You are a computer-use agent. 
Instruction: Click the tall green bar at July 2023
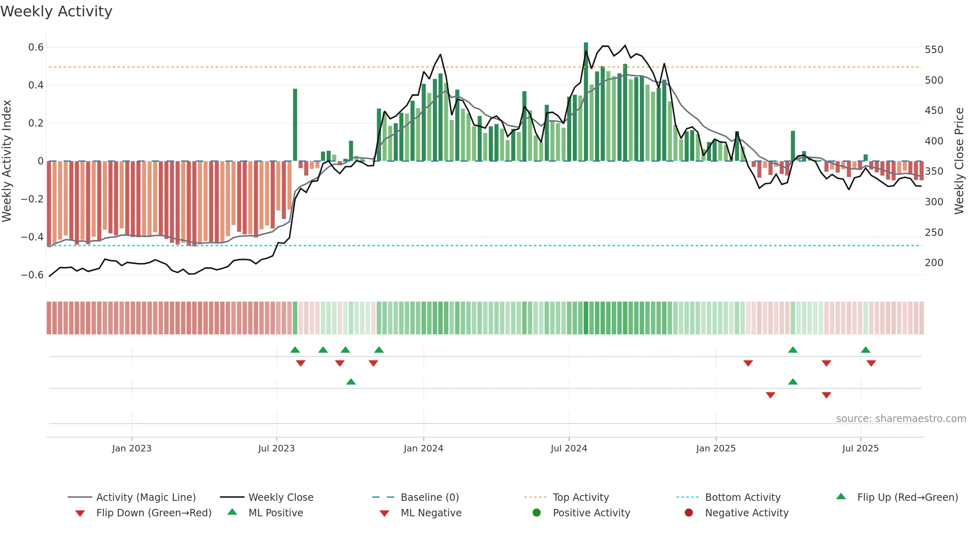click(295, 124)
